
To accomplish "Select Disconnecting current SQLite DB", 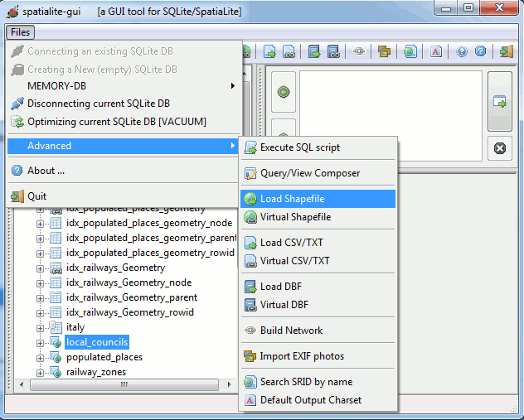I will coord(124,104).
